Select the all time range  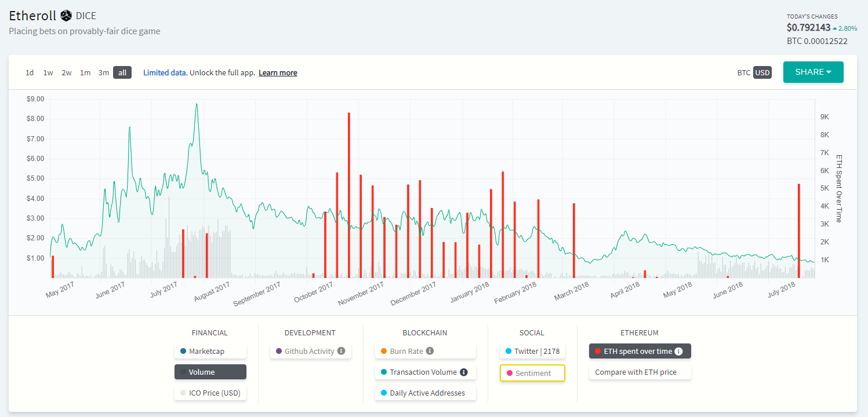coord(122,72)
